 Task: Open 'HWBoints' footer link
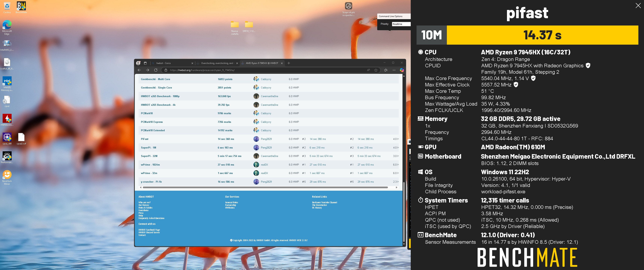click(230, 208)
